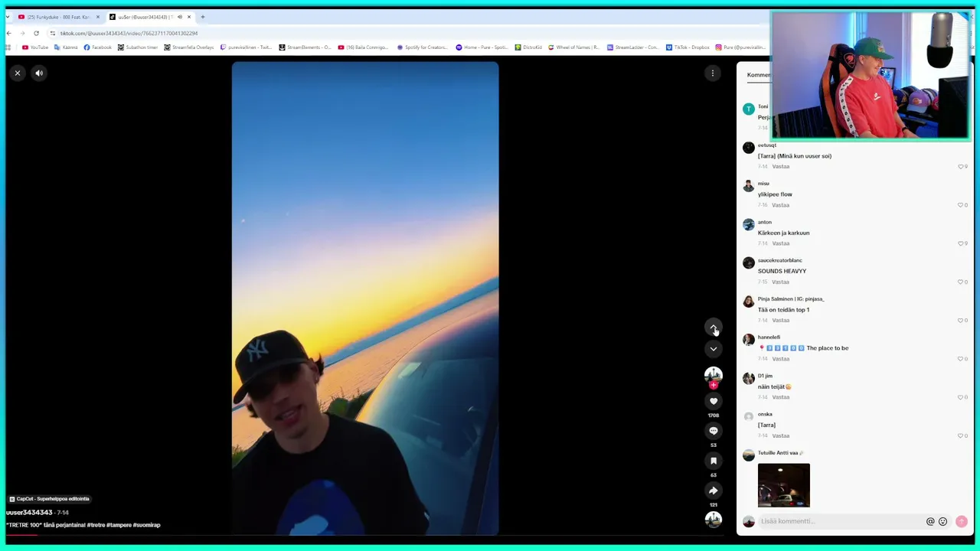This screenshot has width=980, height=551.
Task: Open the uuser3434343 username link
Action: 29,513
